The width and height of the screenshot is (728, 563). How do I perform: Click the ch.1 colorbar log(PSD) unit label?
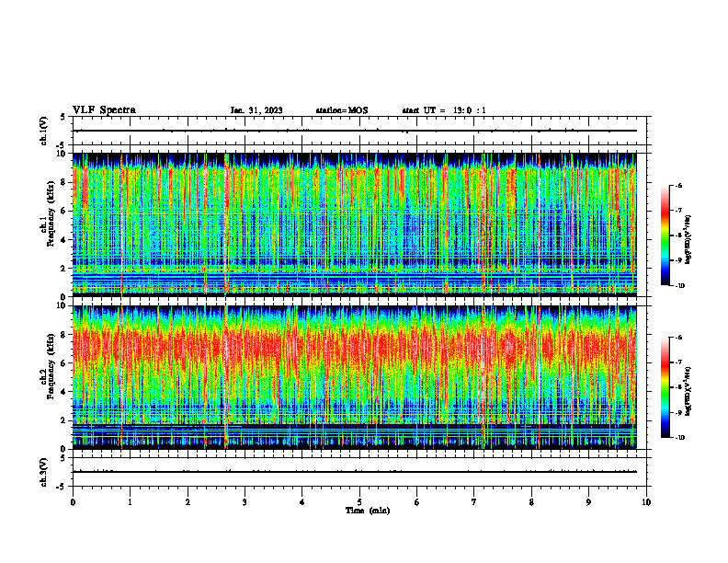click(688, 239)
